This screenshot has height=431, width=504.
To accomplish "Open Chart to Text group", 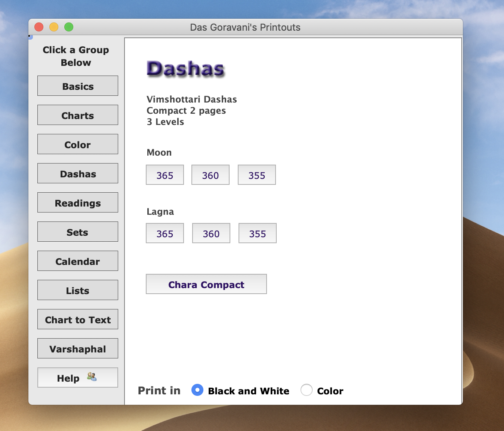I will (x=78, y=320).
